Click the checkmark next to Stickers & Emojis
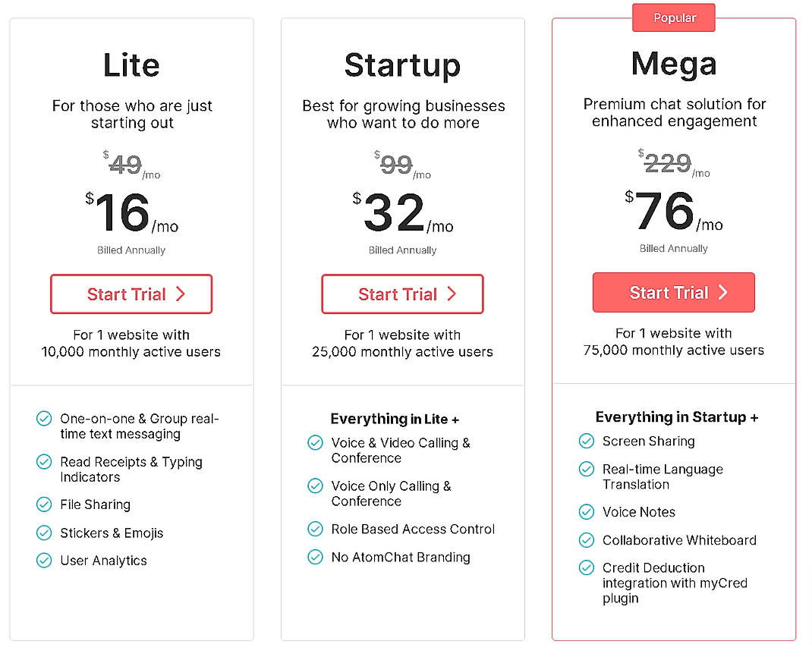This screenshot has width=812, height=660. click(44, 533)
